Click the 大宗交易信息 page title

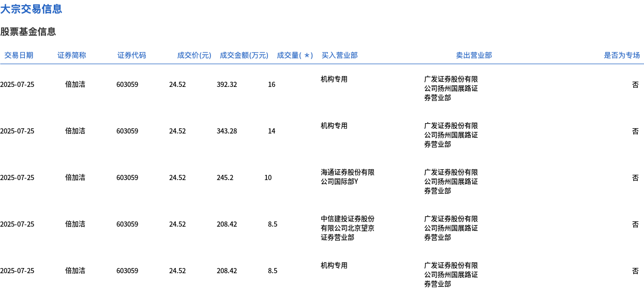tap(31, 9)
